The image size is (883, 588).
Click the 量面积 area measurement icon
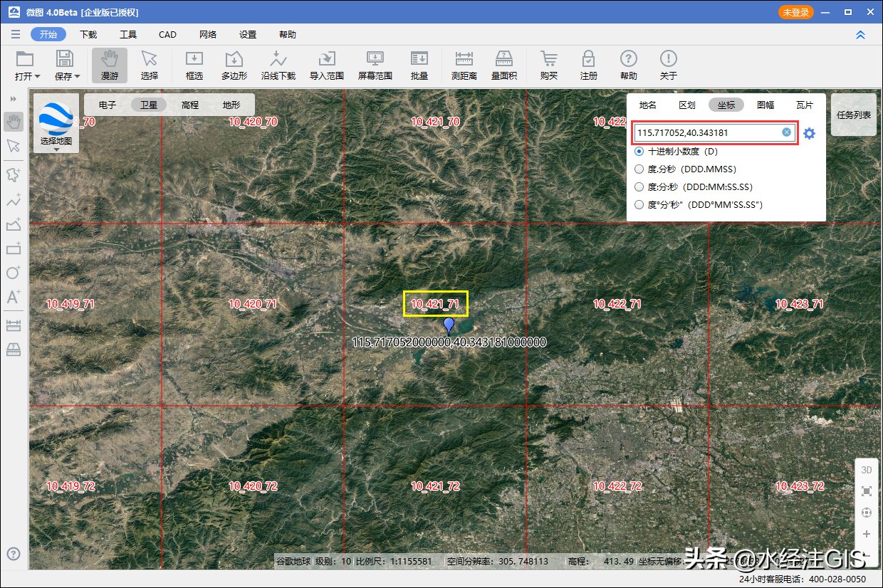tap(504, 65)
